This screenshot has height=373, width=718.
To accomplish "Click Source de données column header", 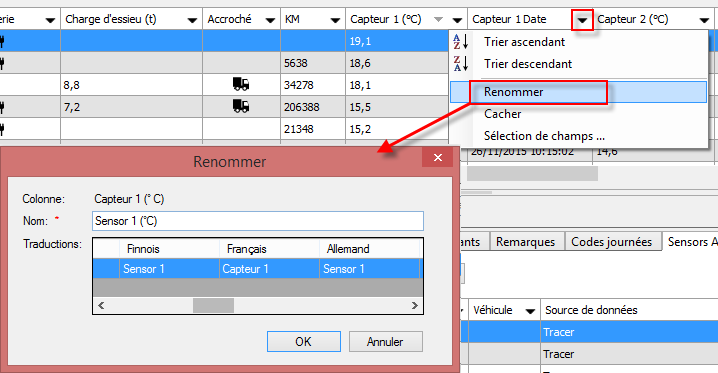I will [x=629, y=310].
